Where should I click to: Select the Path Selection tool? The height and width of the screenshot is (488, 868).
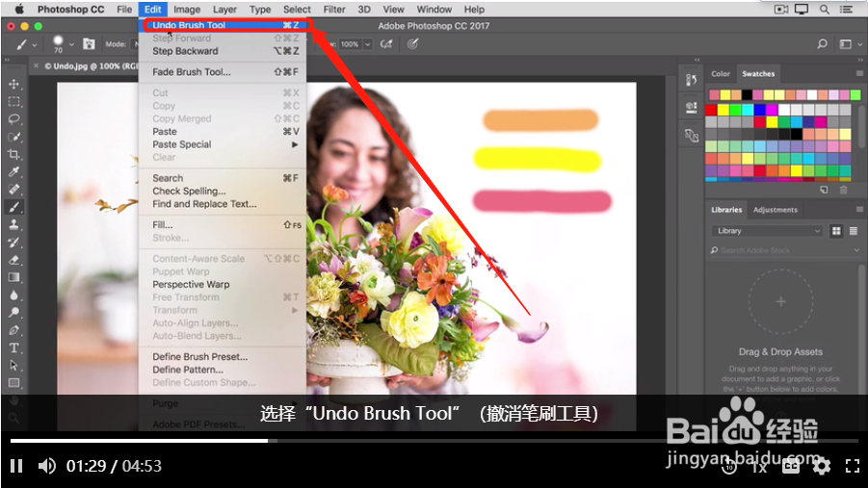point(13,365)
